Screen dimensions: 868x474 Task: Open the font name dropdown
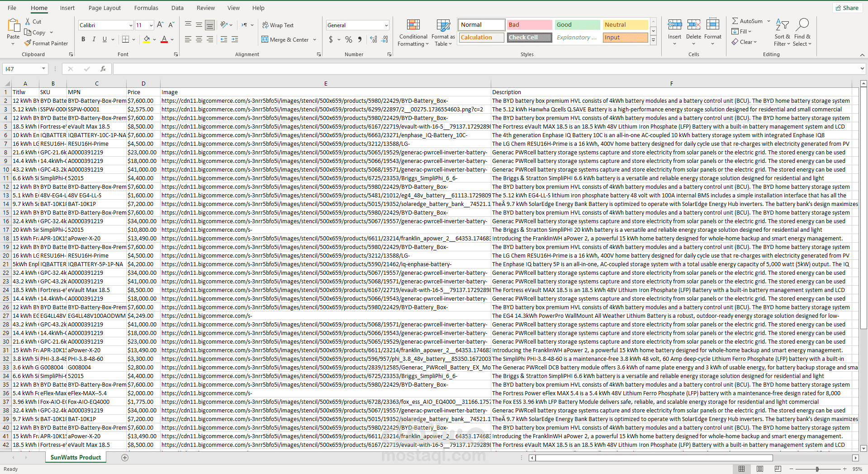coord(131,25)
